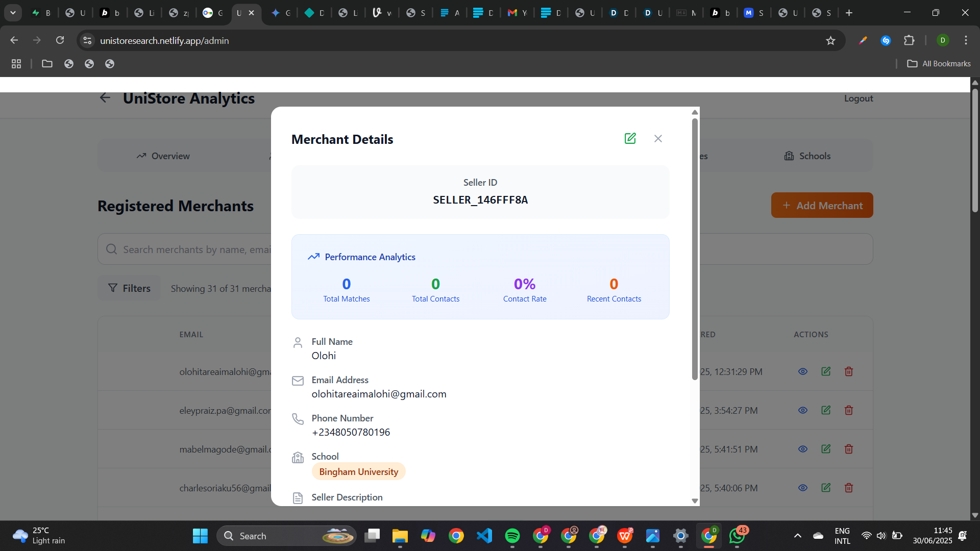The height and width of the screenshot is (551, 980).
Task: Delete the 12:31:29 PM merchant row
Action: (x=849, y=371)
